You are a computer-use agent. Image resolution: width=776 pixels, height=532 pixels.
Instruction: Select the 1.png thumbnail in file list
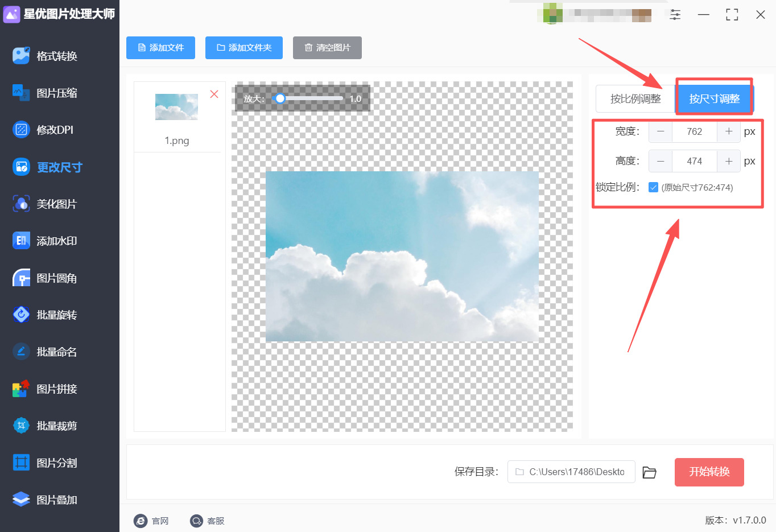(176, 107)
